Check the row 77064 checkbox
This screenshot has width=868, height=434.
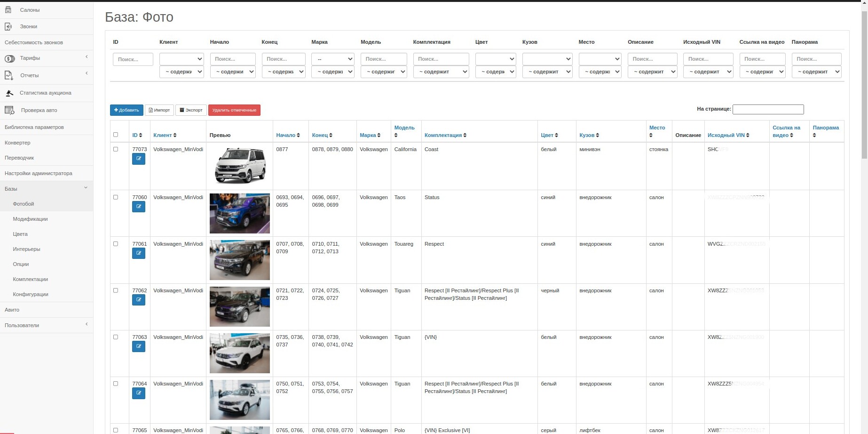point(116,384)
